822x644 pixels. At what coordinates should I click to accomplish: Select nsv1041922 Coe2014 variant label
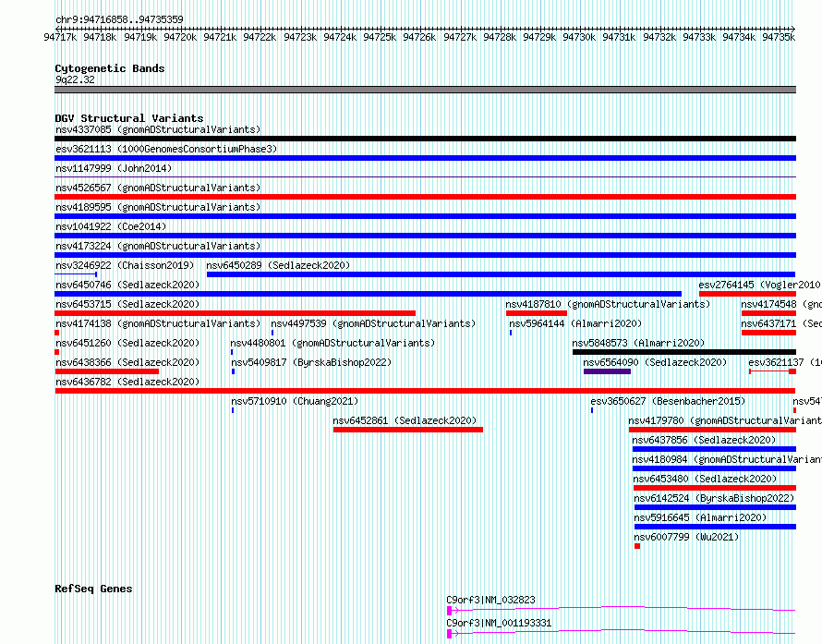point(111,226)
